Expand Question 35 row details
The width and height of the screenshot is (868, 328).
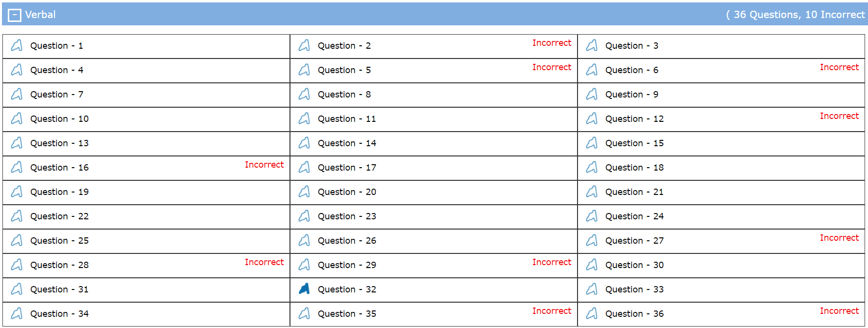click(x=347, y=314)
